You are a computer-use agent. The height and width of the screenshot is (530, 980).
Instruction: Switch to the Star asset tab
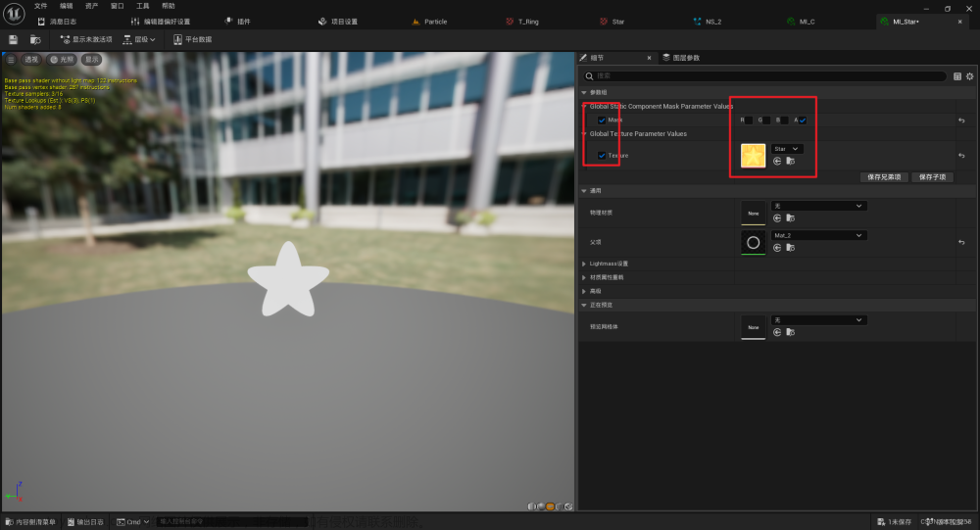click(x=612, y=22)
